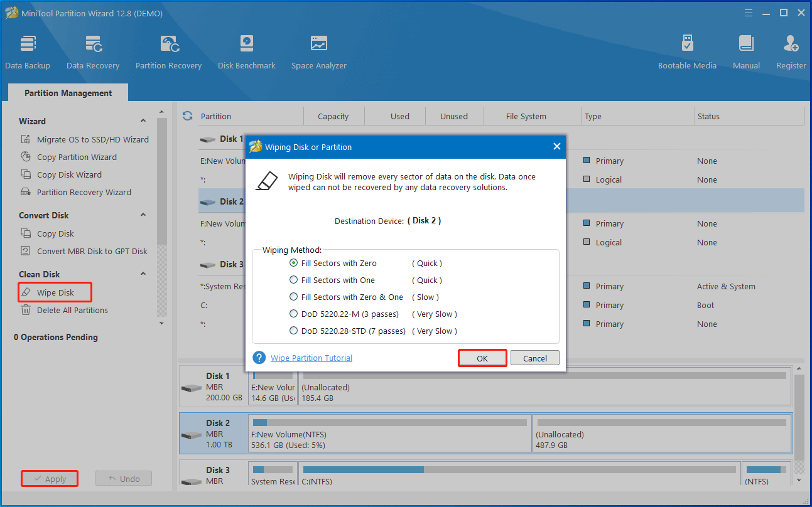Viewport: 812px width, 507px height.
Task: Open the hamburger menu in title bar
Action: tap(748, 13)
